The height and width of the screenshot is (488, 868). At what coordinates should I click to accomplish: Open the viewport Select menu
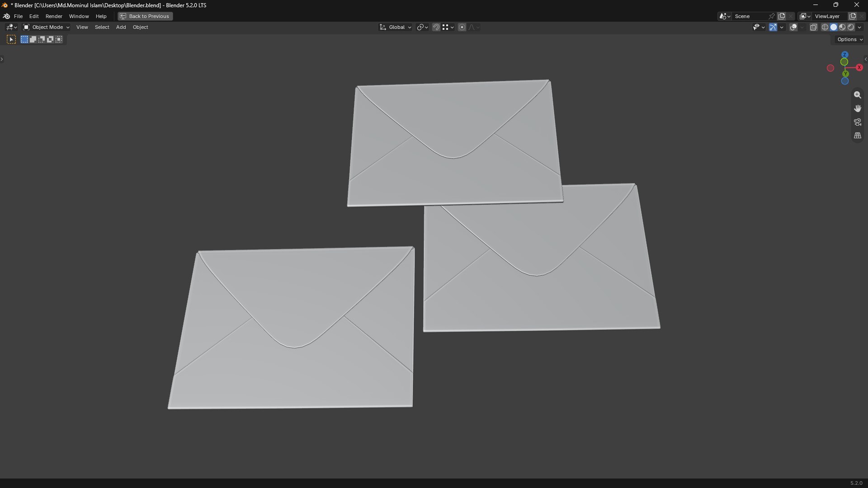click(x=102, y=27)
